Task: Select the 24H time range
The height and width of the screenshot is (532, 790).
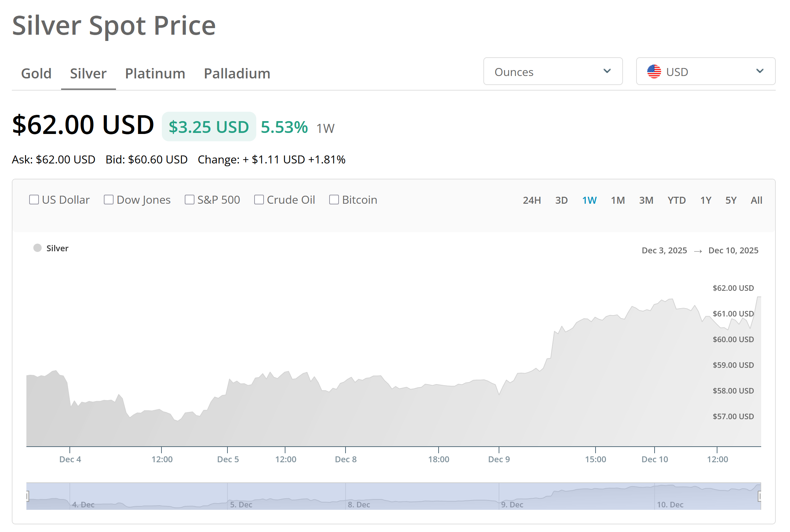Action: (x=532, y=200)
